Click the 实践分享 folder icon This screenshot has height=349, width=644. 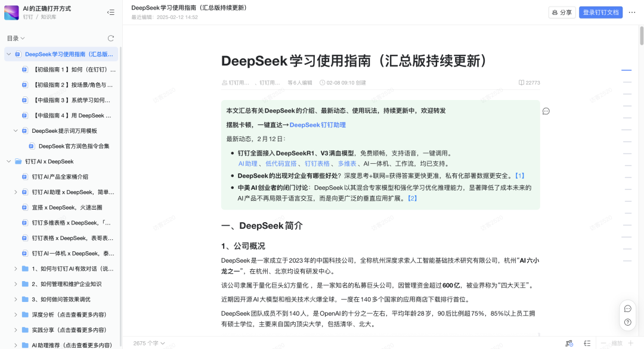[25, 330]
